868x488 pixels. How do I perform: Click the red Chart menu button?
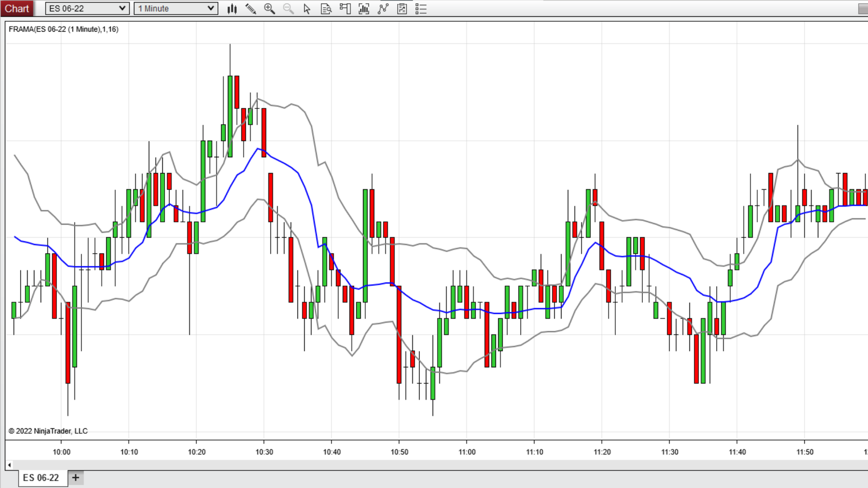pyautogui.click(x=17, y=9)
